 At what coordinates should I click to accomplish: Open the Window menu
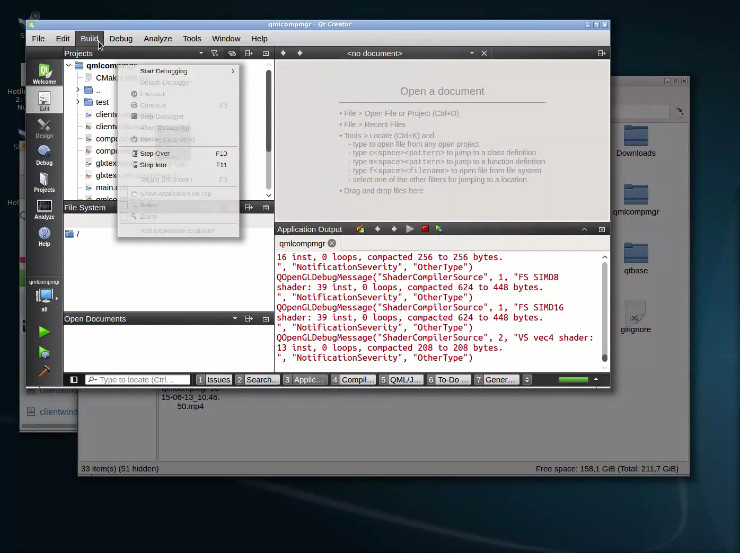pos(226,39)
